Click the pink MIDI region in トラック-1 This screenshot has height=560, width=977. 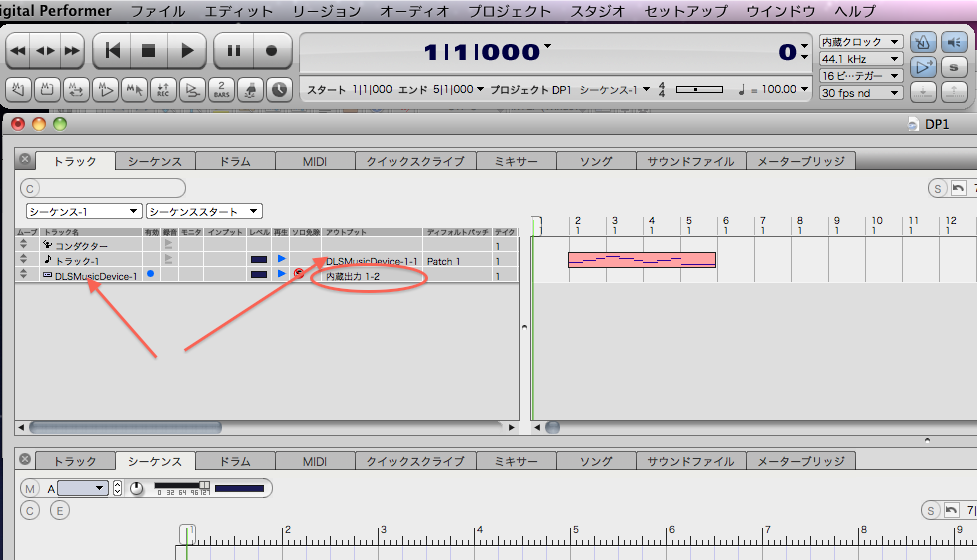(x=642, y=260)
